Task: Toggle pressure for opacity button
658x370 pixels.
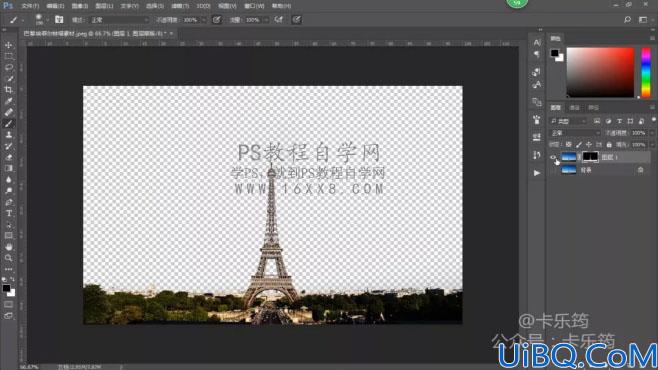Action: point(217,20)
